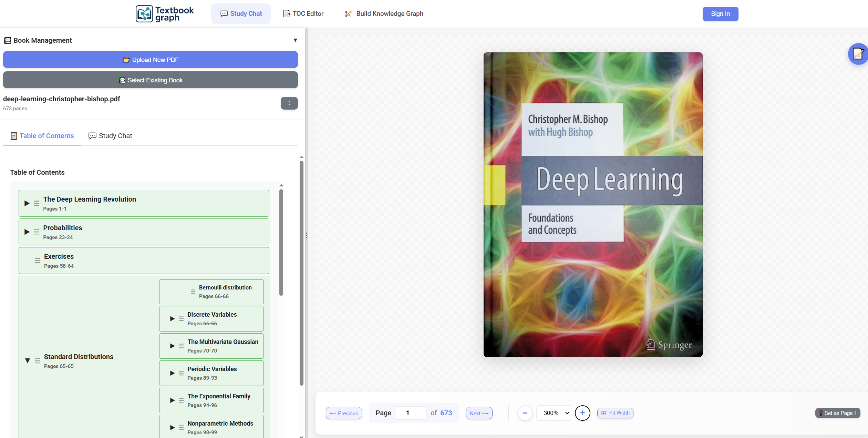Open the floating notes icon button
868x438 pixels.
(858, 54)
